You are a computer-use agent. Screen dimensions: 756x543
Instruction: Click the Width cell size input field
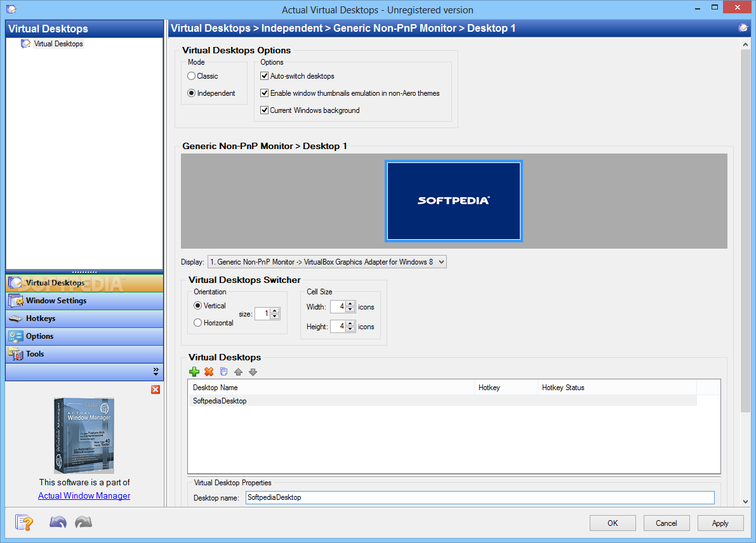pos(338,306)
